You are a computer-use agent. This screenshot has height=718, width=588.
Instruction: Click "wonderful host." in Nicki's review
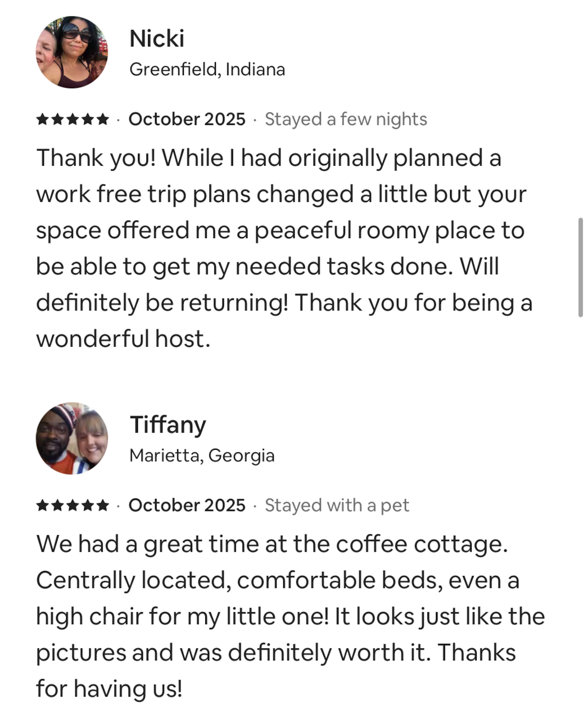[123, 339]
